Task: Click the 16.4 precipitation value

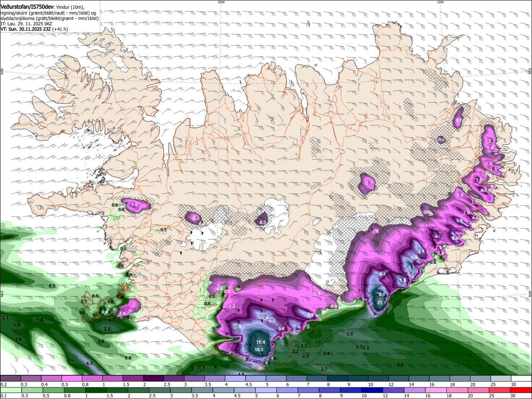Action: [x=261, y=342]
